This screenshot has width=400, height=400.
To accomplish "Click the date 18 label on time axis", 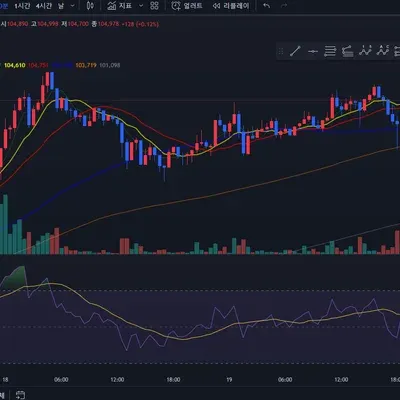I will (5, 380).
